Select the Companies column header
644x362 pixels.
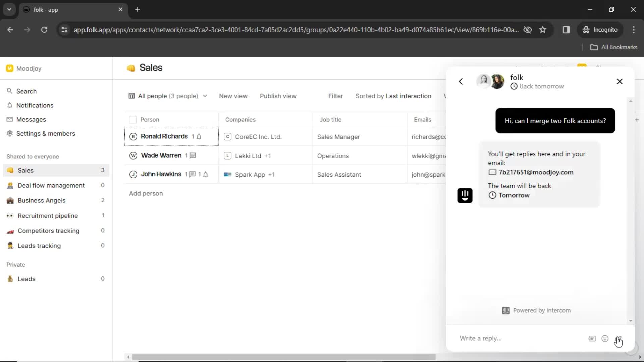240,120
